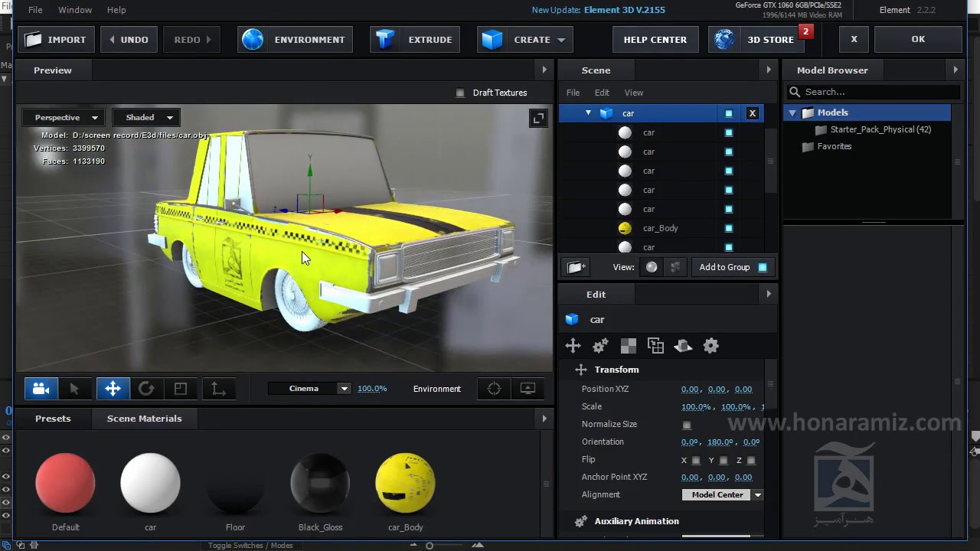
Task: Open the File menu in the top bar
Action: (35, 10)
